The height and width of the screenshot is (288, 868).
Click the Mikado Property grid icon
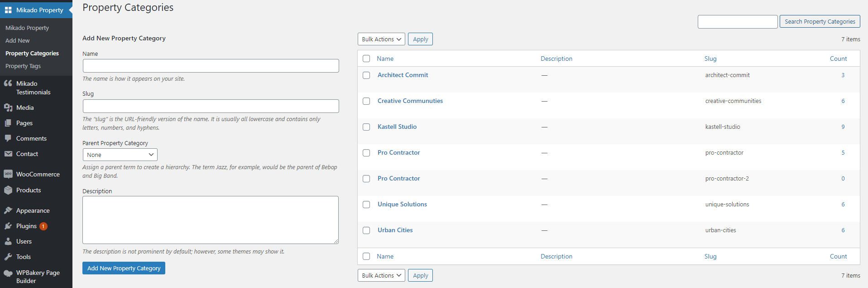click(x=8, y=10)
